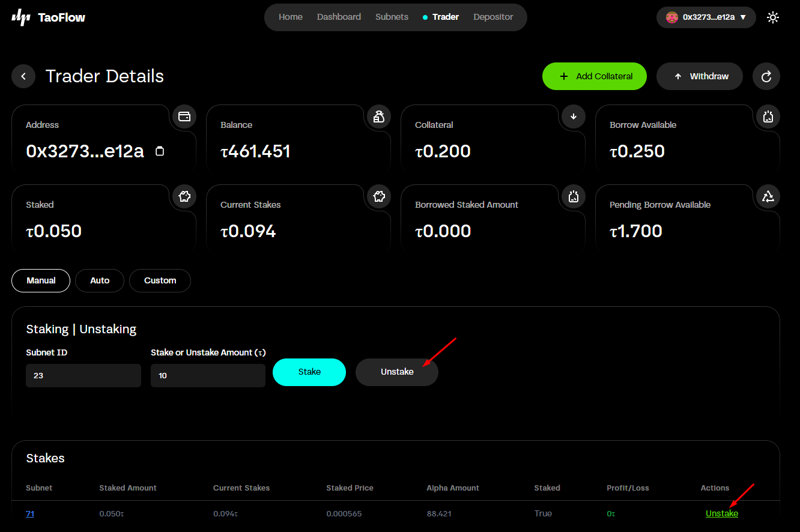Click the Stake or Unstake Amount input field
This screenshot has height=532, width=800.
(208, 375)
